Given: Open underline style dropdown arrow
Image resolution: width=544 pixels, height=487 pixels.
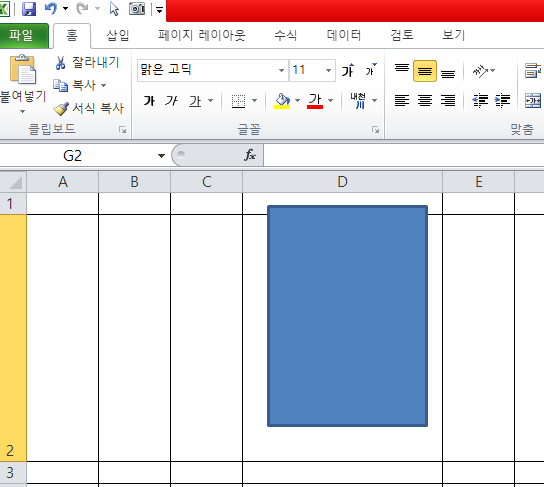Looking at the screenshot, I should click(x=211, y=101).
